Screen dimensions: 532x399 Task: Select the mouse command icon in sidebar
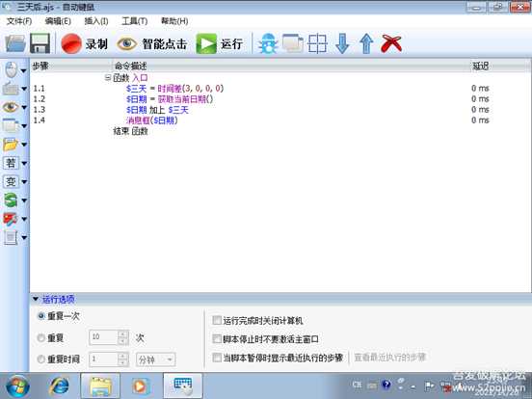pos(12,70)
